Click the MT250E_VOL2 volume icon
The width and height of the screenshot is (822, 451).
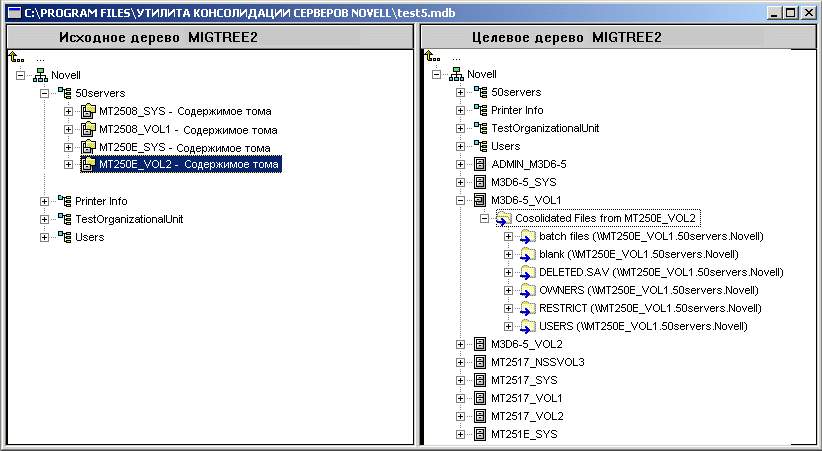point(88,164)
